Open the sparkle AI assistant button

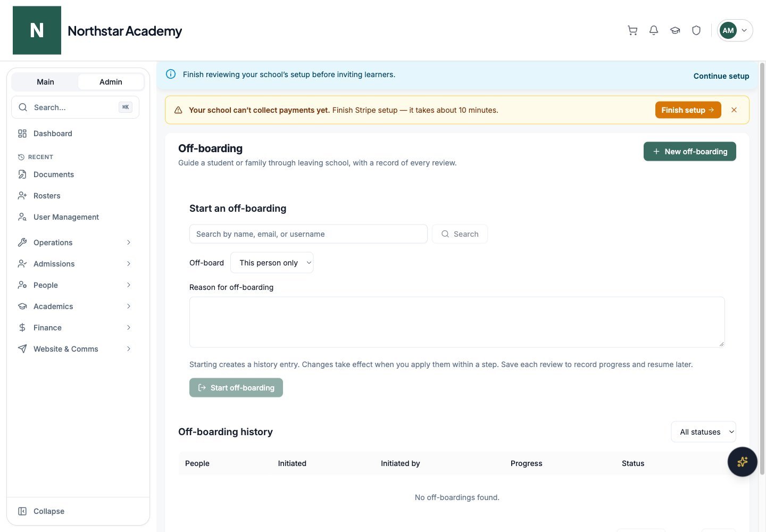point(743,462)
